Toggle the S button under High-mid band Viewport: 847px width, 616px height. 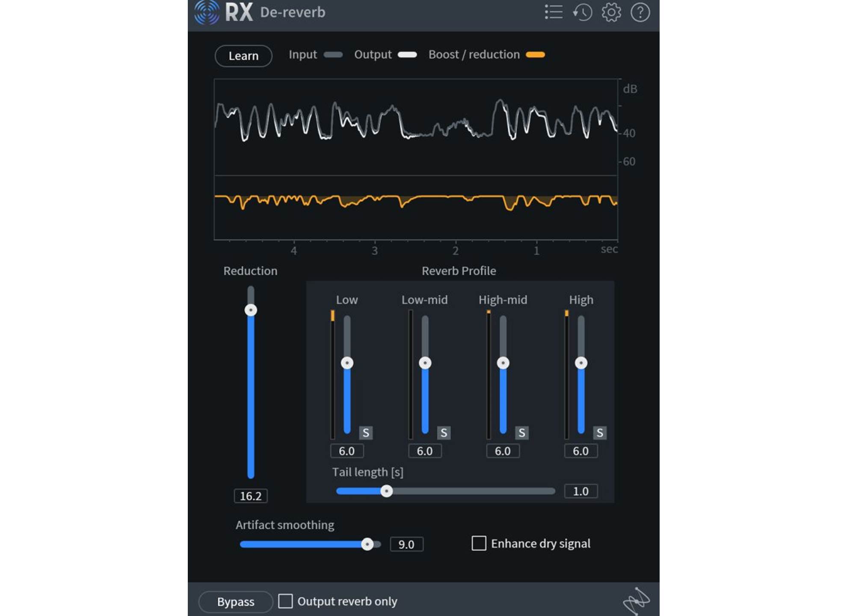(521, 431)
